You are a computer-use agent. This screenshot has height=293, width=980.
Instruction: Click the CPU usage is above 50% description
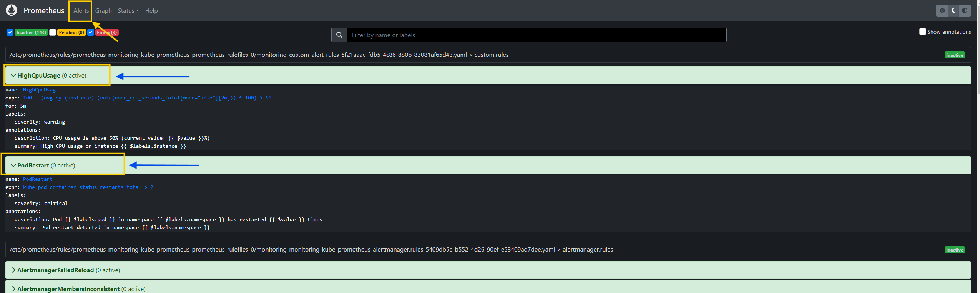(112, 138)
